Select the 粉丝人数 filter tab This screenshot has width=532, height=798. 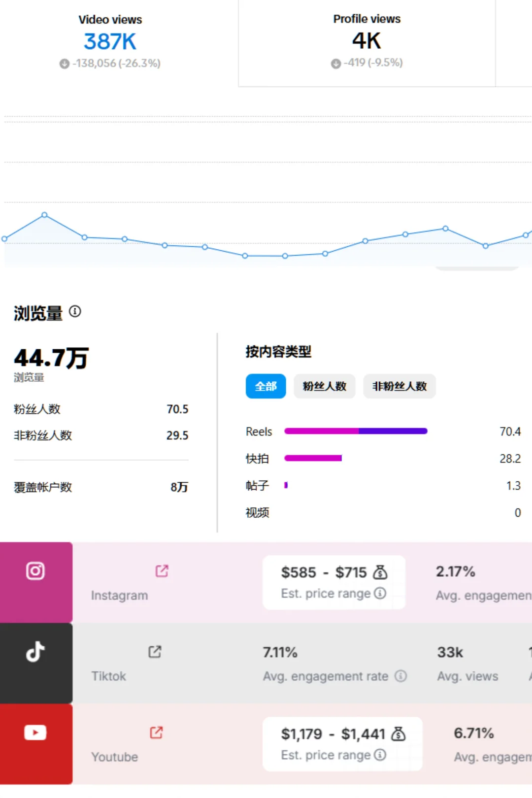point(325,386)
